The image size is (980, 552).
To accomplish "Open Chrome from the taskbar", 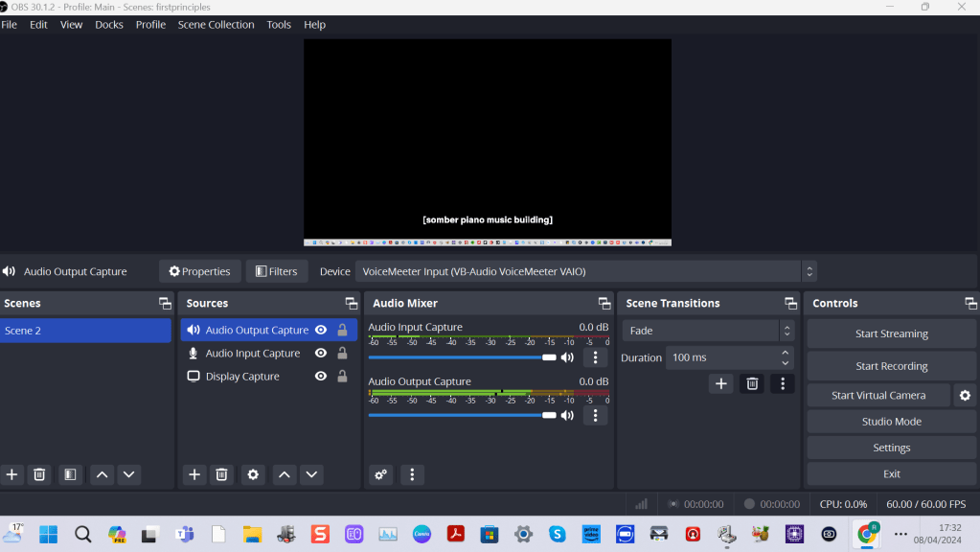I will coord(867,534).
